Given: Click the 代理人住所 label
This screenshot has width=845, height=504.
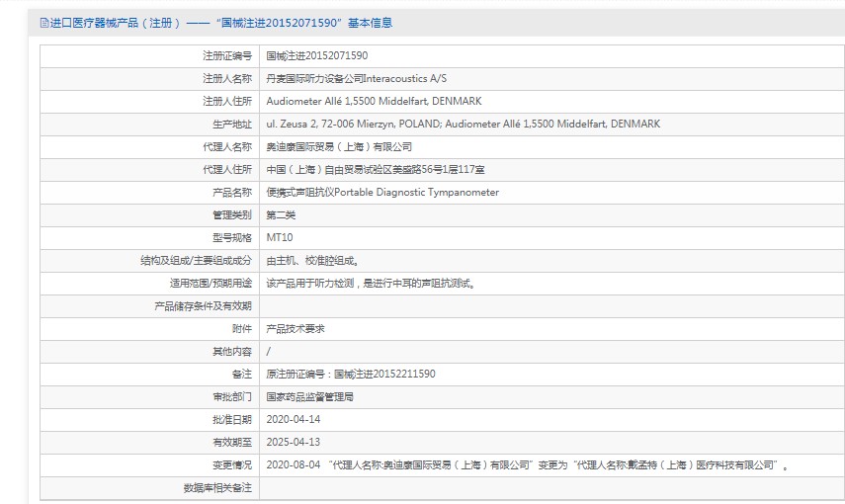Looking at the screenshot, I should point(227,169).
